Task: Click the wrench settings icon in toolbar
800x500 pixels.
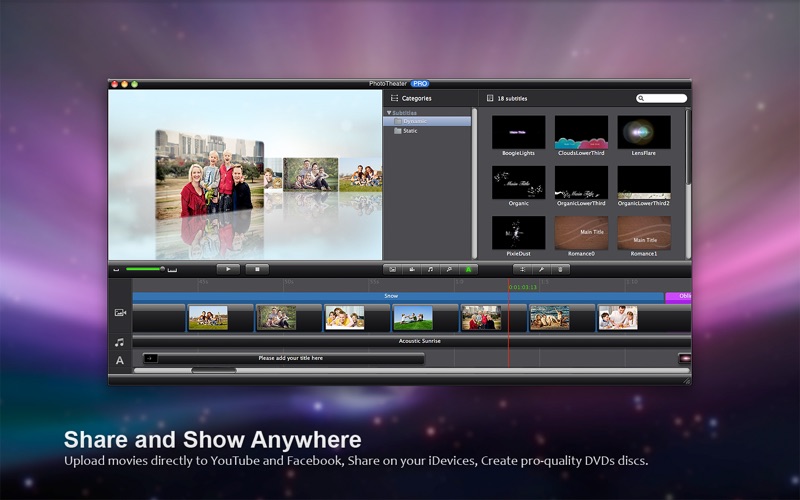Action: [x=541, y=269]
